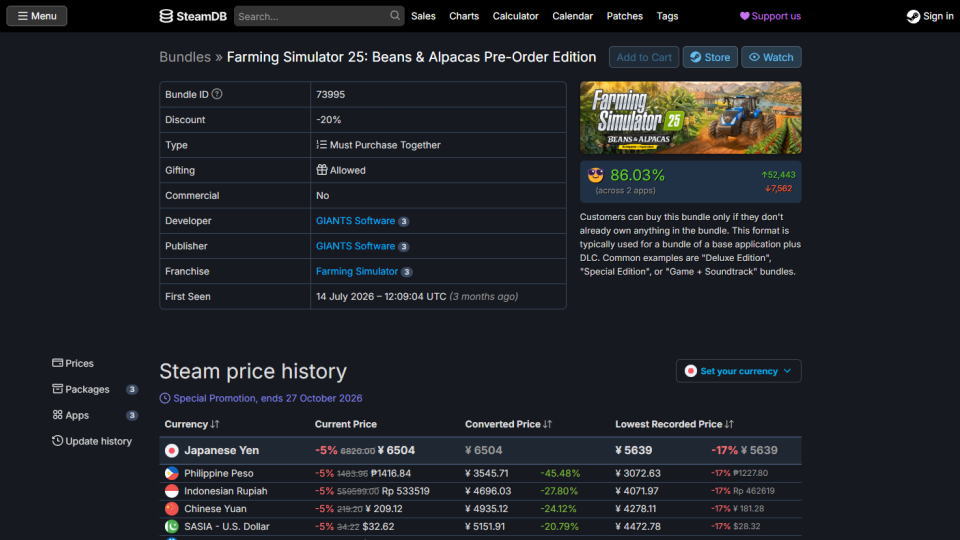The height and width of the screenshot is (540, 960).
Task: Click the Add to Cart button
Action: [643, 57]
